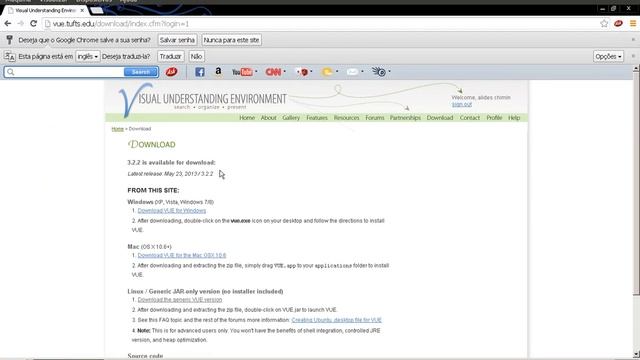Open the inglês language dropdown
The height and width of the screenshot is (360, 640).
point(87,56)
